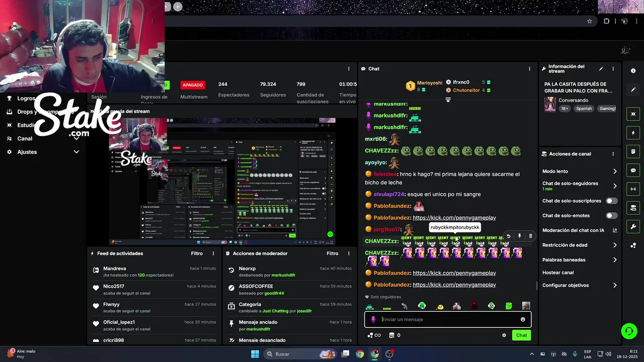
Task: Open chat settings gear icon
Action: point(504,335)
